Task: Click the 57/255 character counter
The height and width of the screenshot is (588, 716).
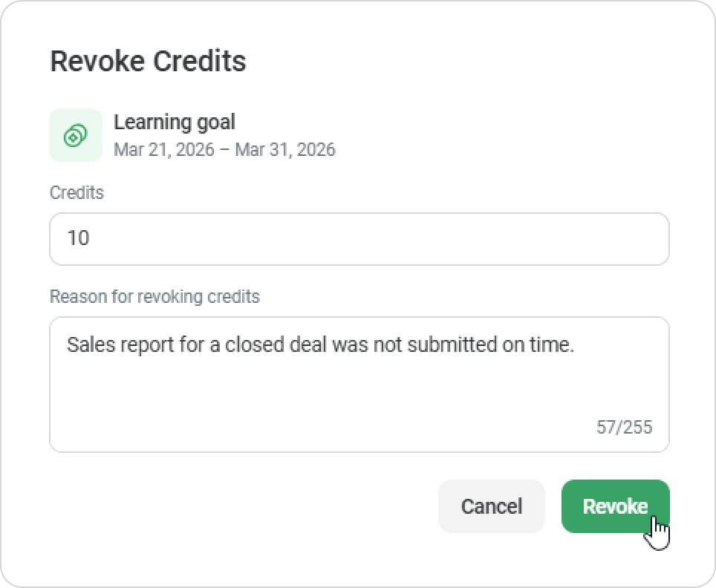Action: coord(624,427)
